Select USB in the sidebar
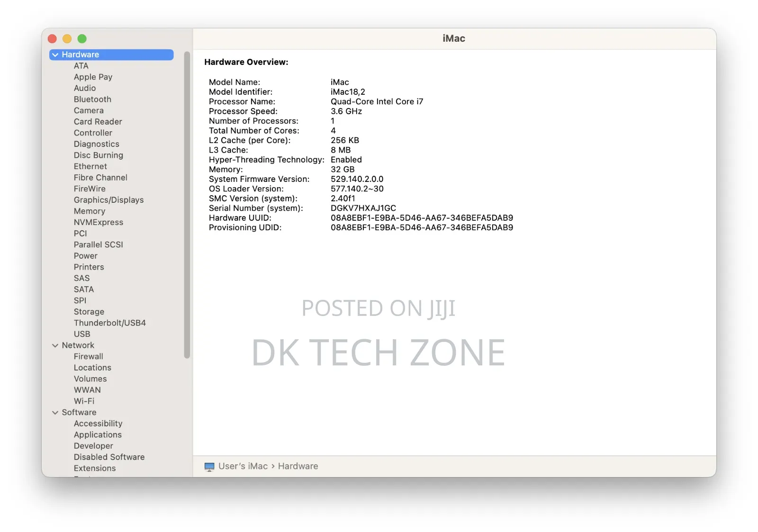Image resolution: width=758 pixels, height=532 pixels. (x=81, y=334)
